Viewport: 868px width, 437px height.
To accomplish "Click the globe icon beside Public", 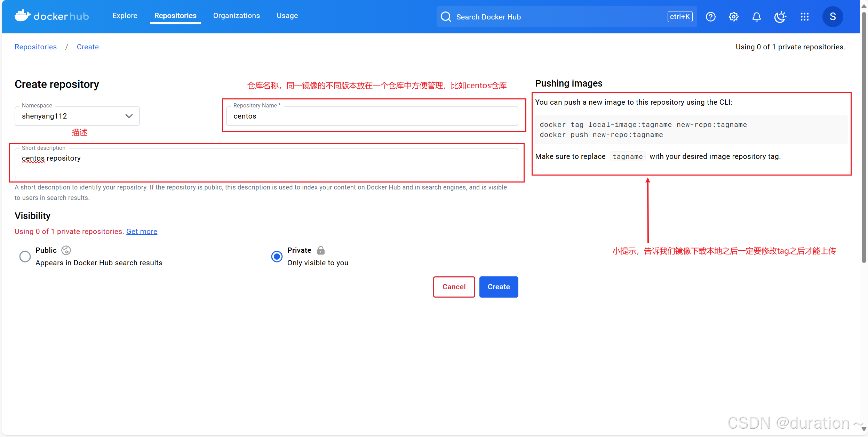I will click(66, 250).
